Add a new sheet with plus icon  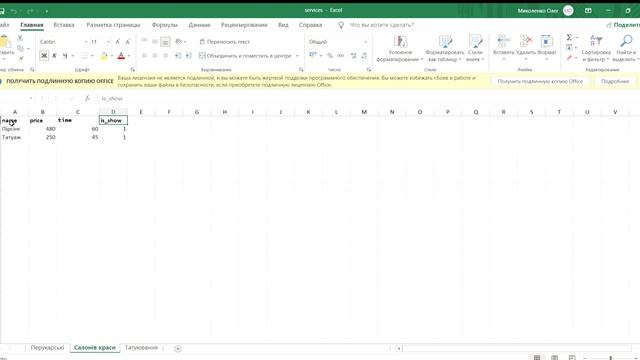(x=178, y=348)
